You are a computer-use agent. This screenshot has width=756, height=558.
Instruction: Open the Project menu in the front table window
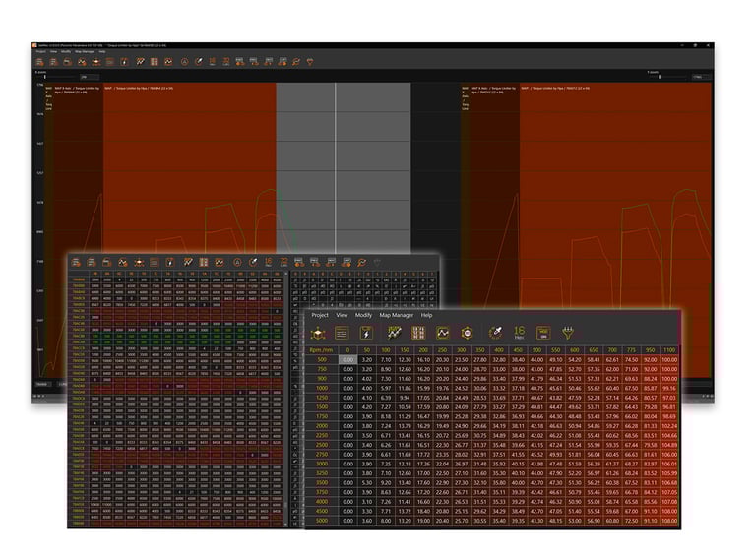coord(320,315)
